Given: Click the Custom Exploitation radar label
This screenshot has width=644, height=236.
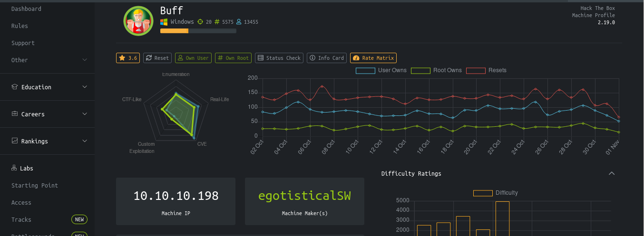Looking at the screenshot, I should (x=142, y=147).
